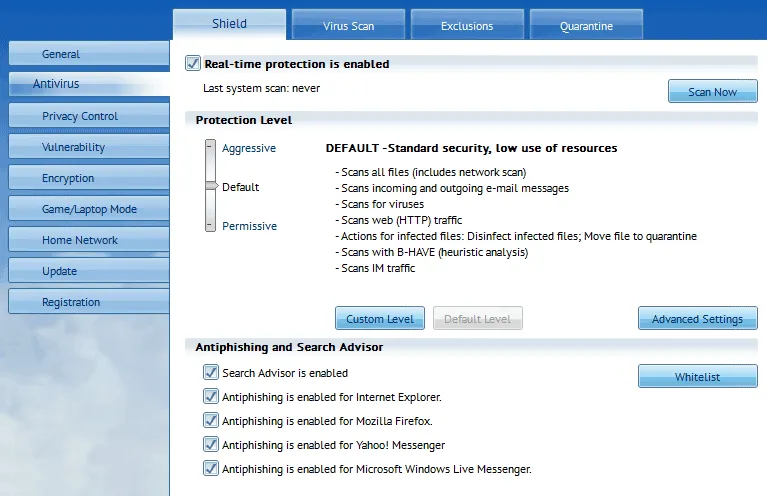Click the 'Protection Level' section header
767x496 pixels.
coord(244,120)
